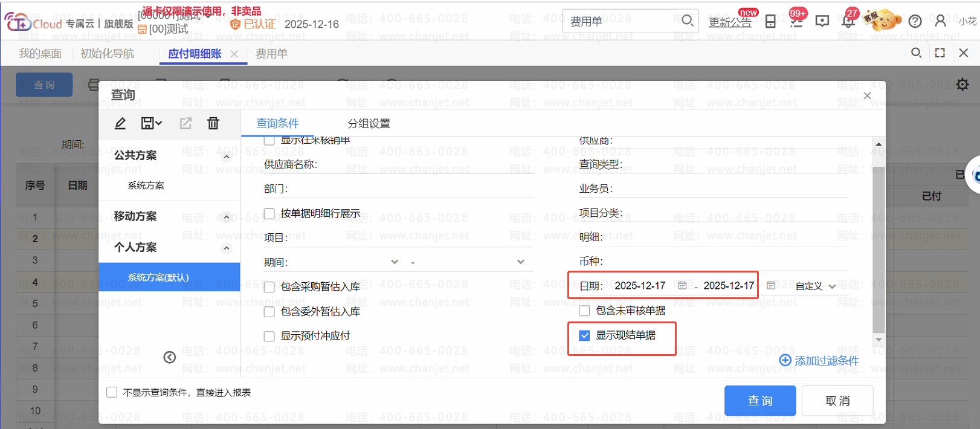Open the notifications bell icon
Image resolution: width=980 pixels, height=429 pixels.
(848, 22)
